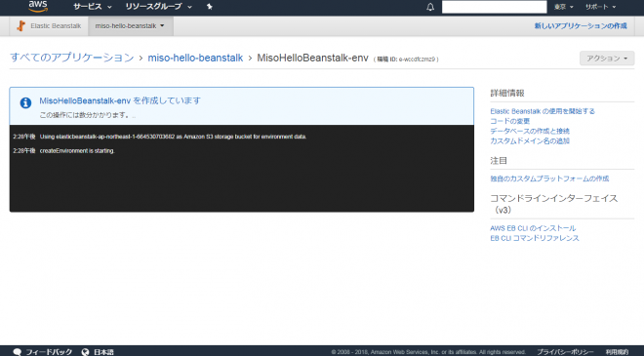
Task: Click the account name field in top bar
Action: [x=494, y=7]
